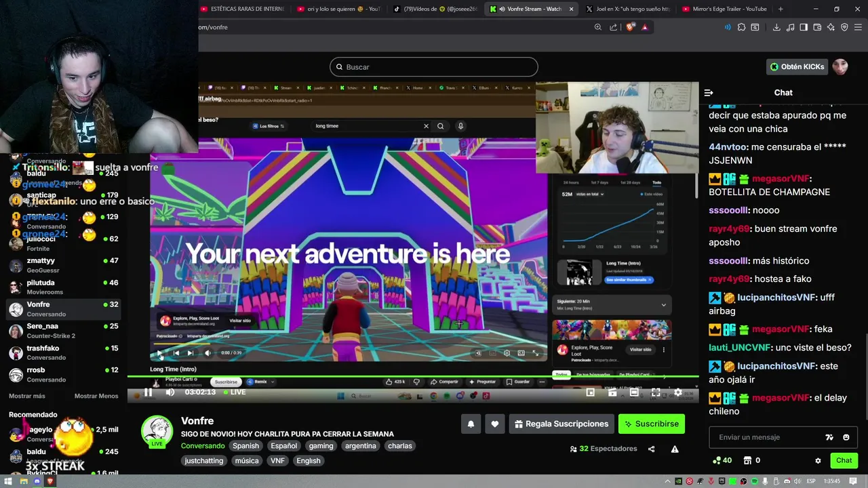Open Vonfre channel in sidebar list
The width and height of the screenshot is (868, 488).
coord(64,309)
